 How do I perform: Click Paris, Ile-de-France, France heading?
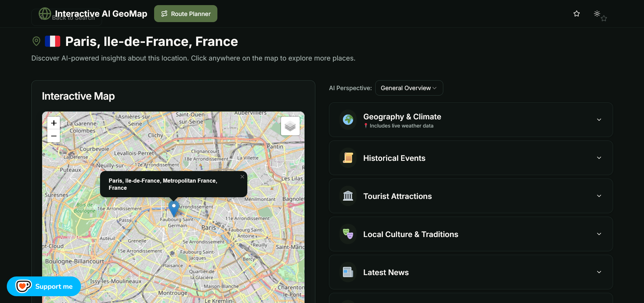[x=151, y=41]
